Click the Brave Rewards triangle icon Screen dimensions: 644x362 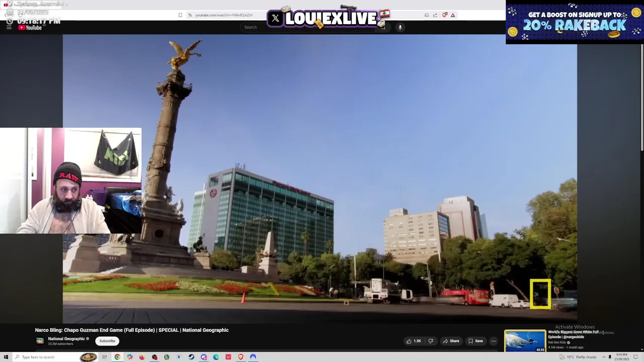point(453,15)
